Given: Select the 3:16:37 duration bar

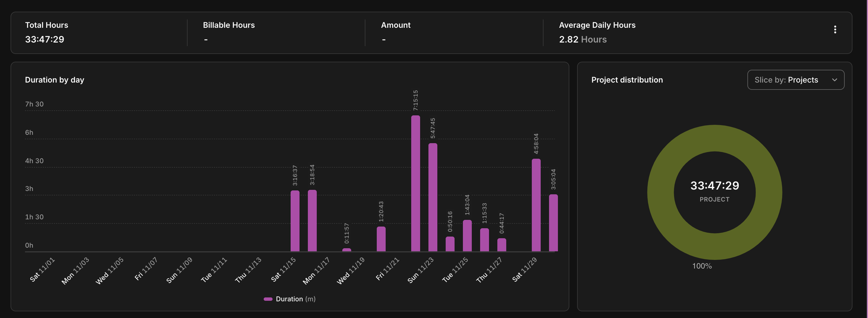Looking at the screenshot, I should tap(295, 221).
